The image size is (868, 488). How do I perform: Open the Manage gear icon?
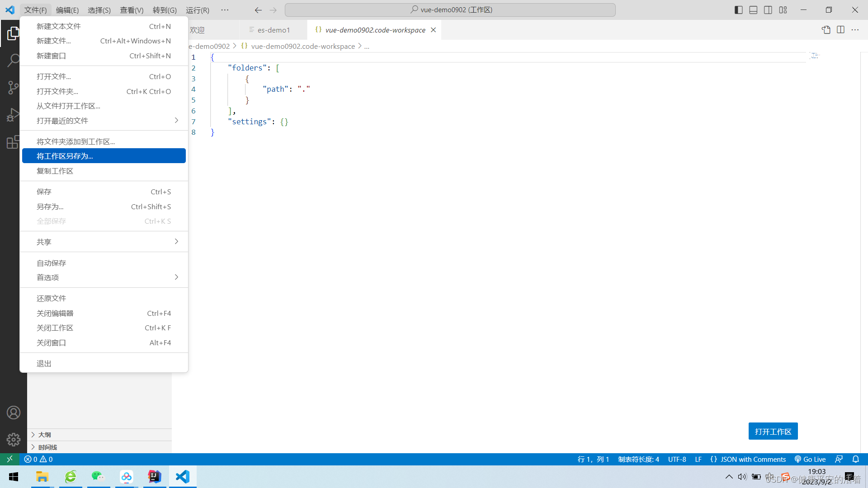coord(14,440)
